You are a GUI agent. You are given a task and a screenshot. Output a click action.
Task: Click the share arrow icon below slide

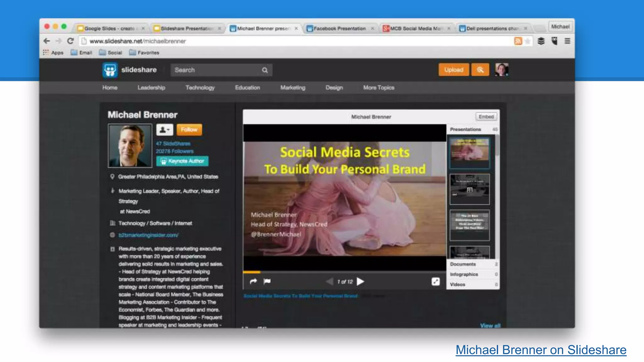(253, 281)
